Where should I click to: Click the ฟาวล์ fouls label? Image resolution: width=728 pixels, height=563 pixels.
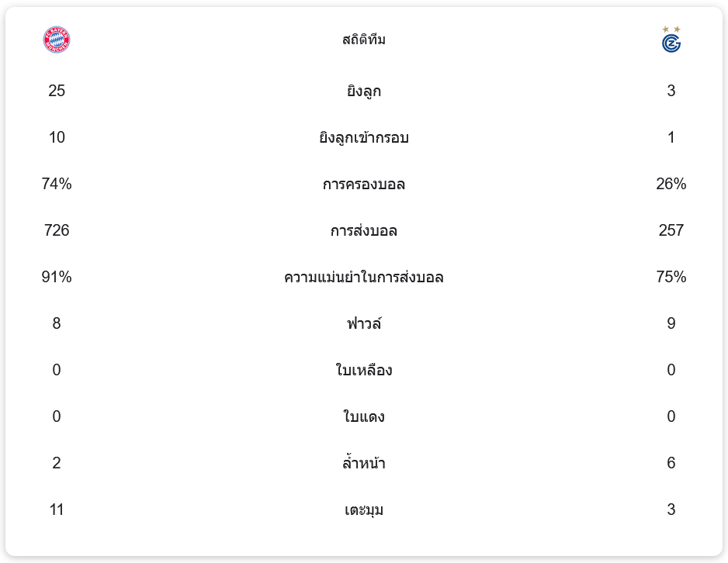[364, 323]
